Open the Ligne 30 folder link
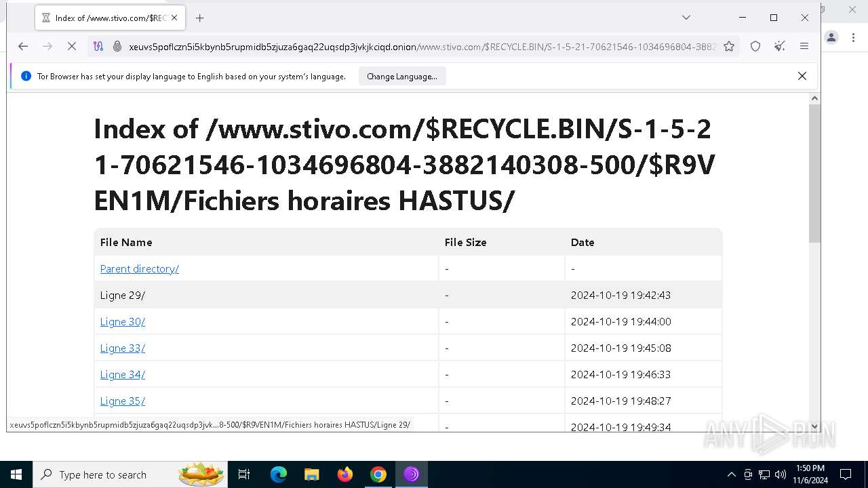The height and width of the screenshot is (488, 868). point(123,322)
